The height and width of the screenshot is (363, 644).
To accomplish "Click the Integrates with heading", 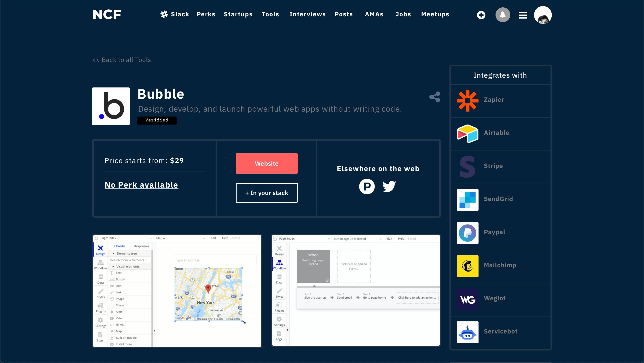I will click(500, 75).
